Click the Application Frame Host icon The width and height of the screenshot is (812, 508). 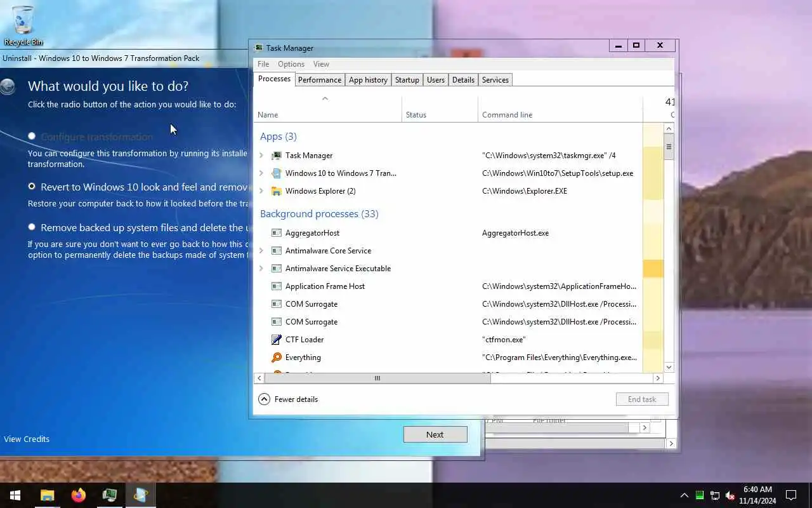pos(276,286)
